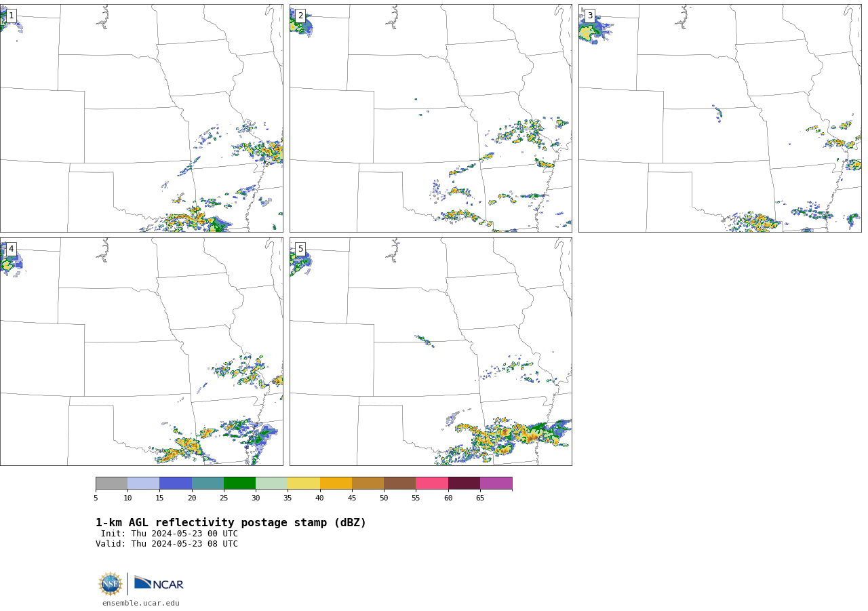The image size is (868, 611).
Task: Select the purple 65+ dBZ swatch
Action: point(496,484)
